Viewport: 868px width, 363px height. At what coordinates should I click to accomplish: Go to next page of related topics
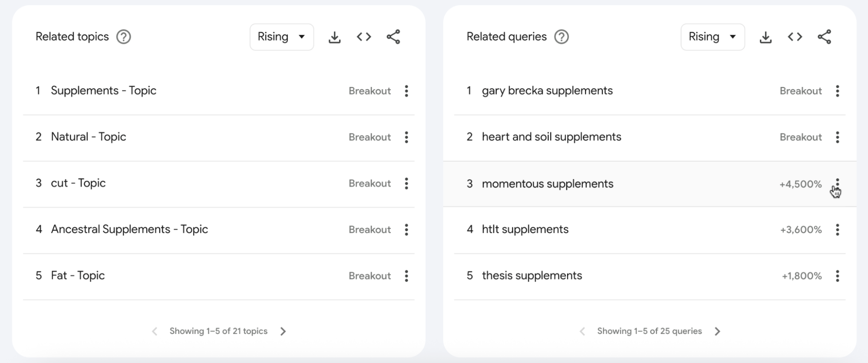(x=283, y=331)
